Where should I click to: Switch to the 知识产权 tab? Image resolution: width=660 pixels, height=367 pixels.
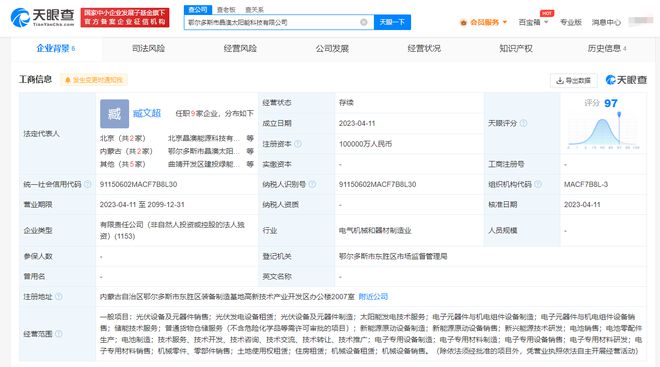(516, 49)
